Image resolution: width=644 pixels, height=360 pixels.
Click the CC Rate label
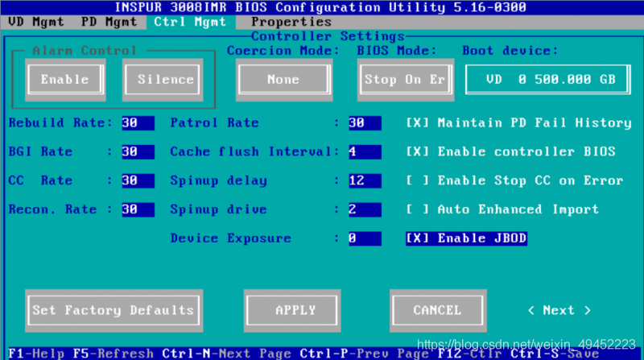[x=40, y=180]
